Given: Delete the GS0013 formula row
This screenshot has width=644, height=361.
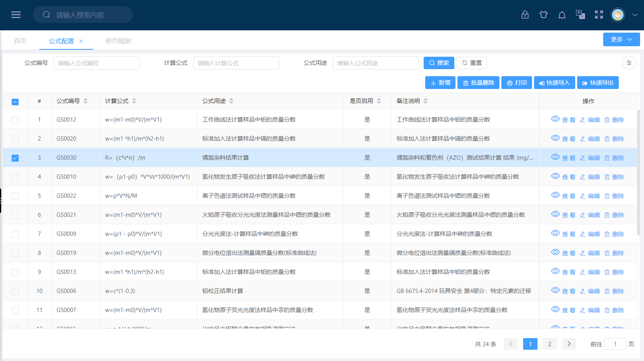Looking at the screenshot, I should 614,272.
